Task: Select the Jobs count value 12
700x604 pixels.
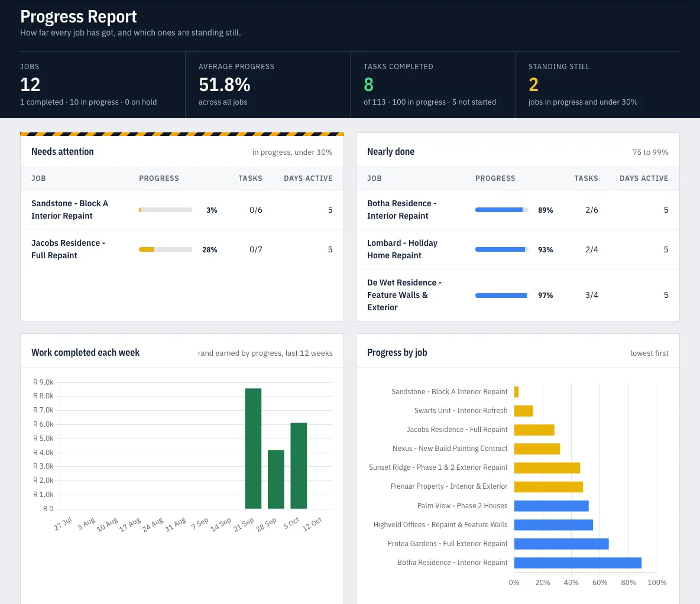Action: pos(30,85)
